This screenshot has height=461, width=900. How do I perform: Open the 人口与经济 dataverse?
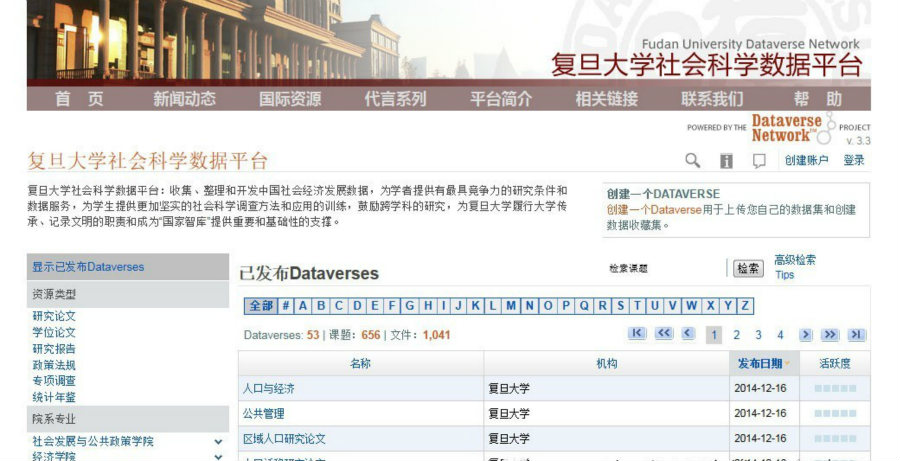269,389
